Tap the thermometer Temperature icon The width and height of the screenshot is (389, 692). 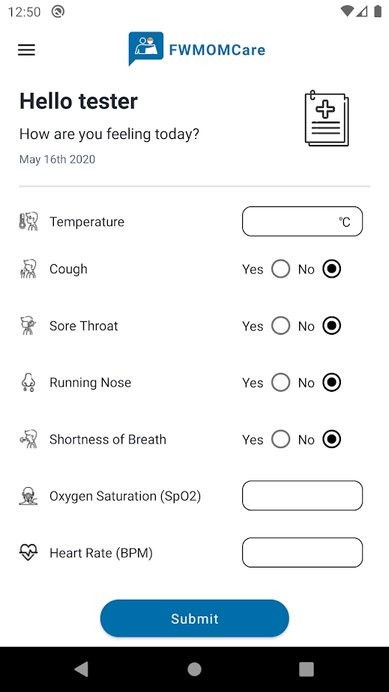29,222
